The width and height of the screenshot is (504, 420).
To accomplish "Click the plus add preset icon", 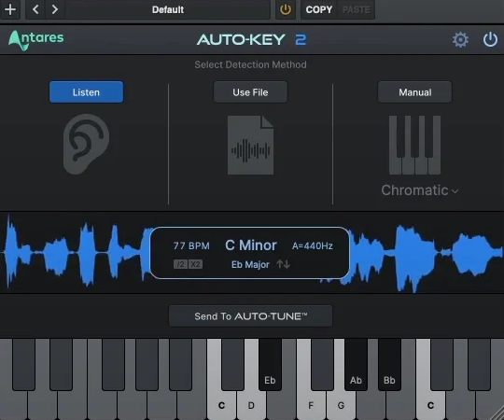I will [10, 9].
